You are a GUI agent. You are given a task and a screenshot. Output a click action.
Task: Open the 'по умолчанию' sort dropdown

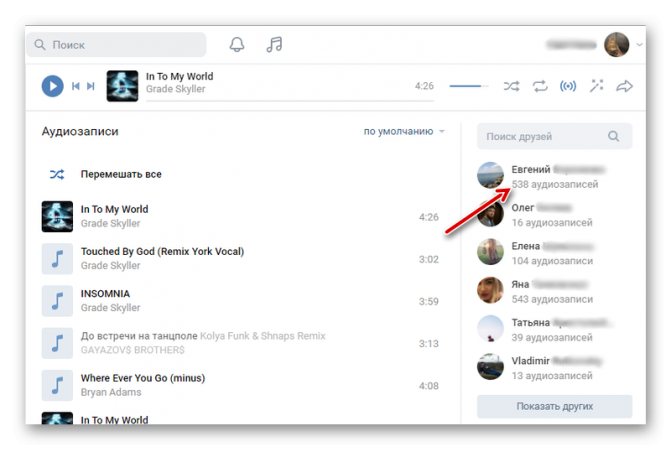404,131
